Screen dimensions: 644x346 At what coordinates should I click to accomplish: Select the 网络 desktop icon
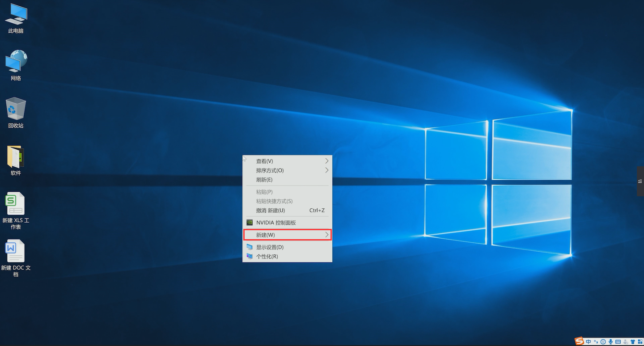[16, 66]
